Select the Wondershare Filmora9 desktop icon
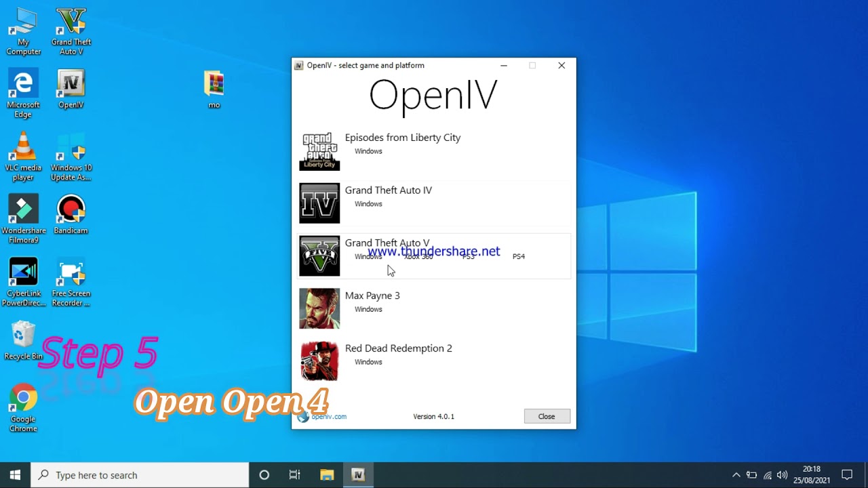 [23, 220]
